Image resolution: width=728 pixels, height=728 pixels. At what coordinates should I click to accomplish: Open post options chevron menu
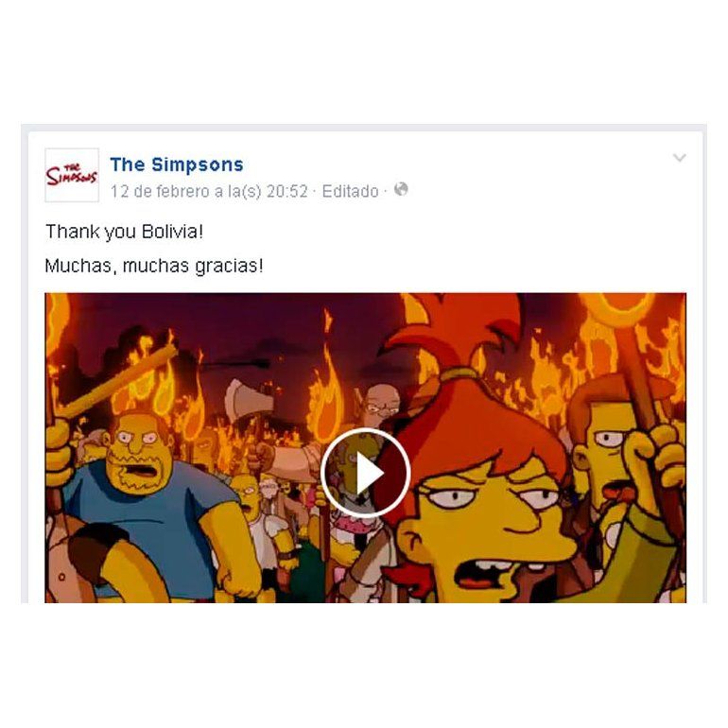679,158
